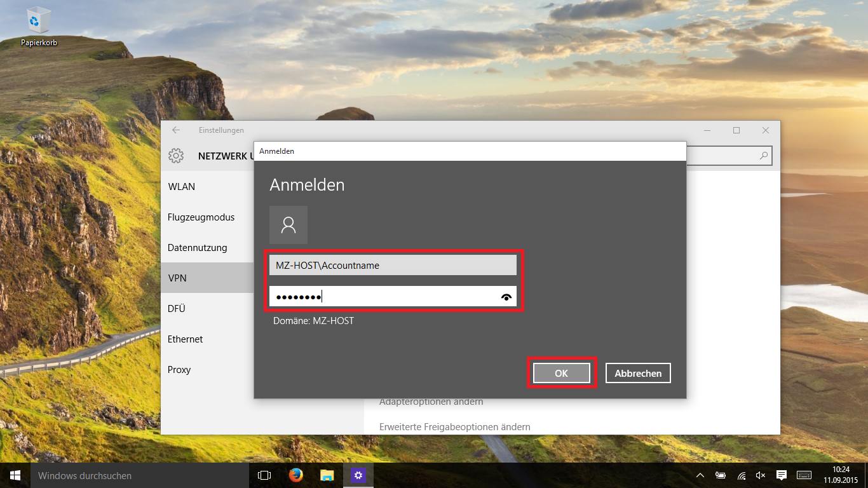Show hidden tray icons chevron
The height and width of the screenshot is (488, 868).
[700, 475]
